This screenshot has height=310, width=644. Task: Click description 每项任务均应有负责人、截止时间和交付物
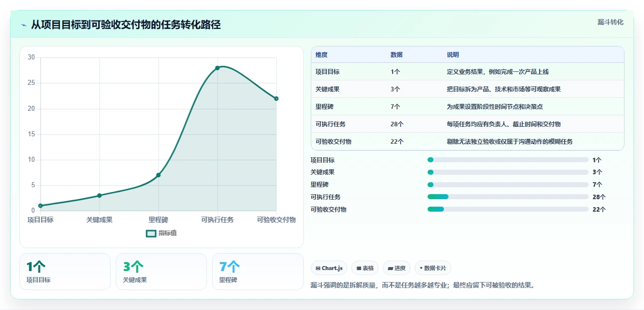(x=504, y=124)
